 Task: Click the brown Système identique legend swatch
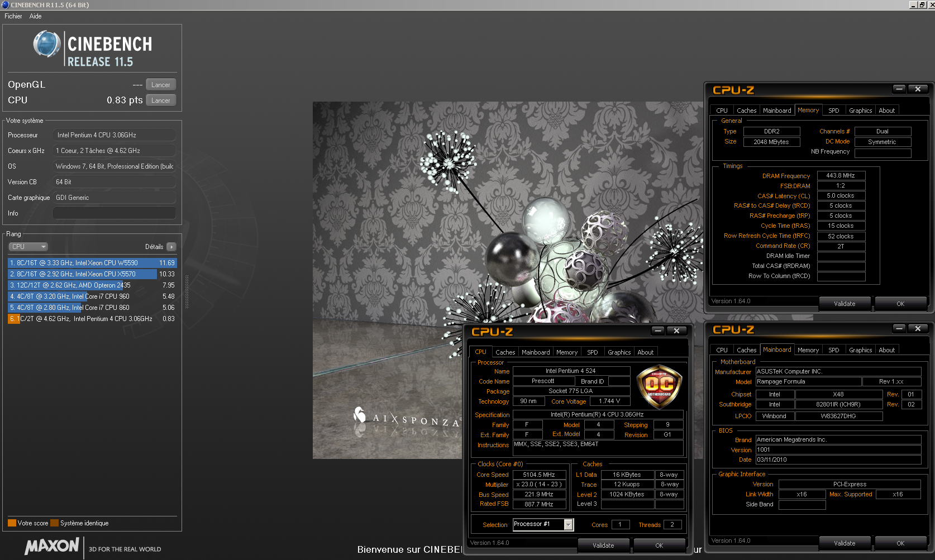[54, 523]
